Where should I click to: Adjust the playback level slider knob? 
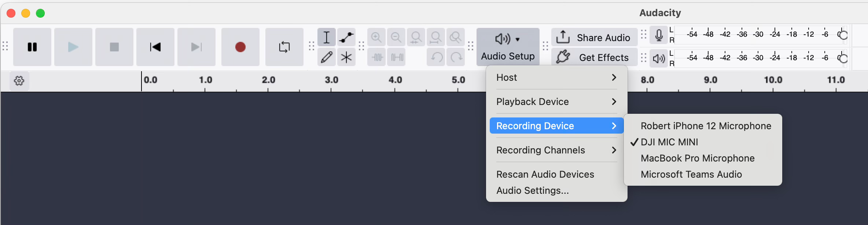(x=843, y=58)
